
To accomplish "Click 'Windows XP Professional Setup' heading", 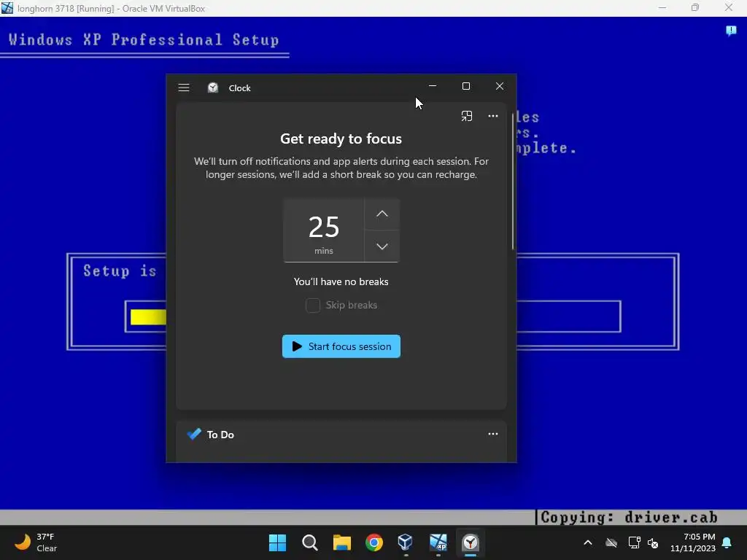I will (144, 39).
